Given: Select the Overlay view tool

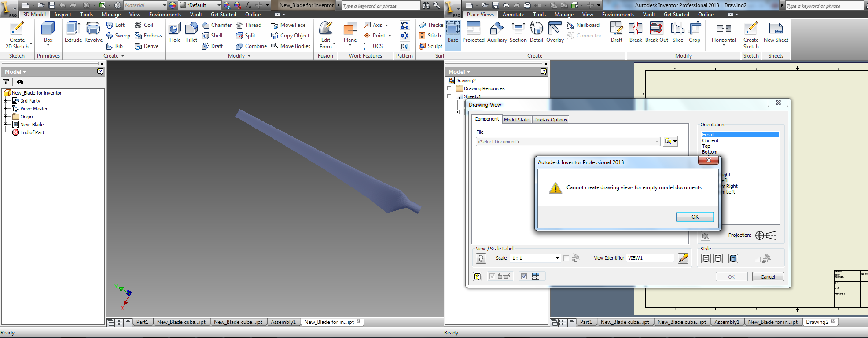Looking at the screenshot, I should point(555,33).
